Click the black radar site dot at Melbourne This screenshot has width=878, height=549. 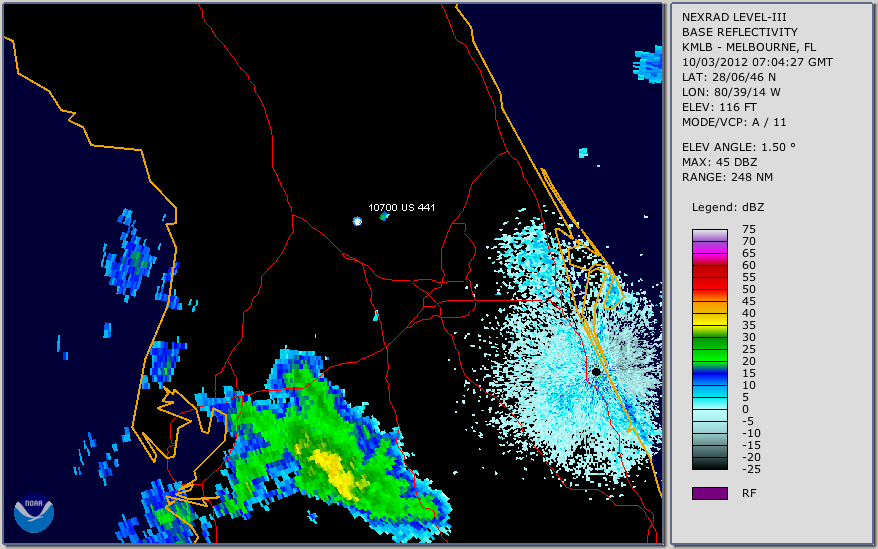pos(596,371)
